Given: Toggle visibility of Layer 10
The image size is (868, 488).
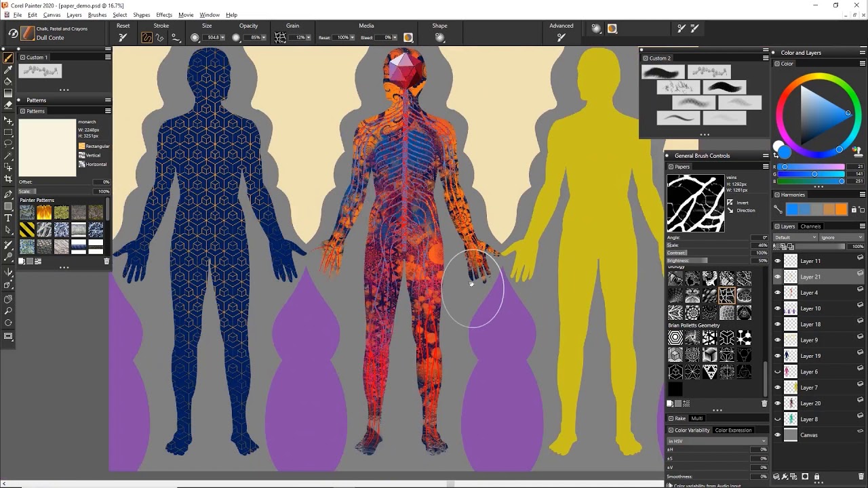Looking at the screenshot, I should tap(778, 308).
